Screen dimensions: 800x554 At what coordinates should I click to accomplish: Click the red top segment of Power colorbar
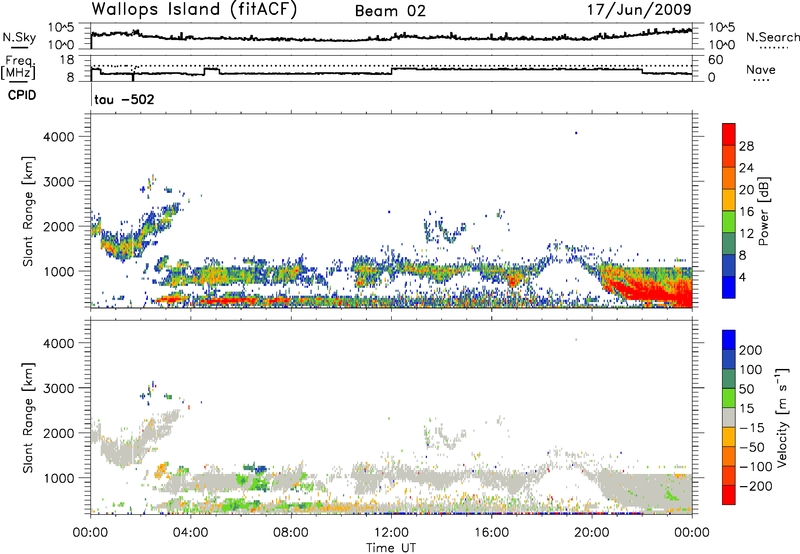click(x=729, y=134)
